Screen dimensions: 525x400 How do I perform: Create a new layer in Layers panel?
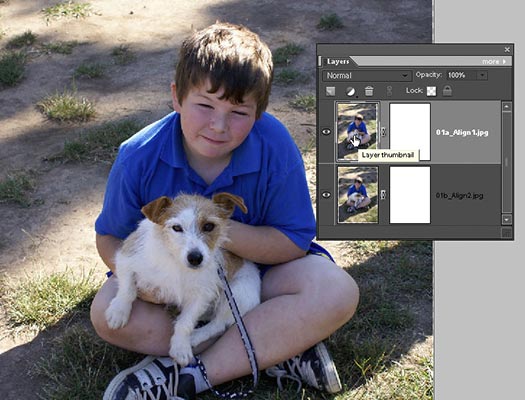330,91
